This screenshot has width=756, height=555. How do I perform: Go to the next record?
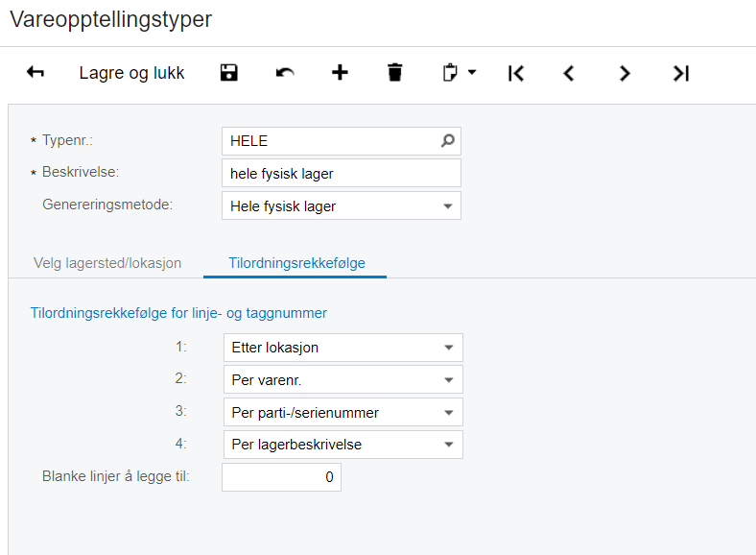[625, 73]
